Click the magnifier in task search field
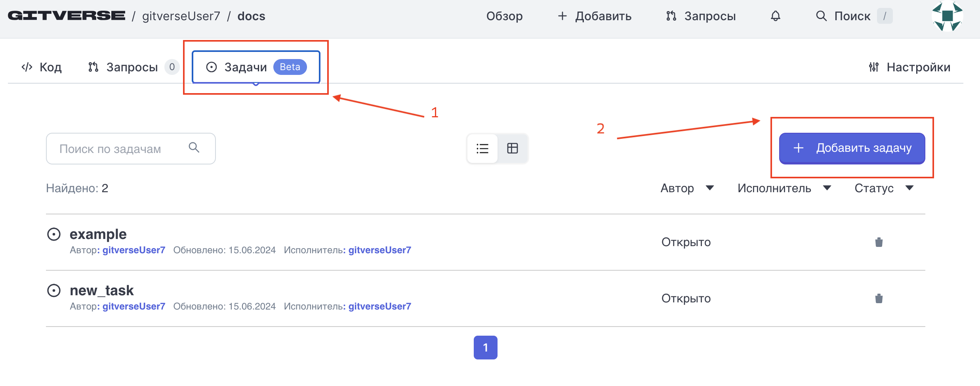 [x=194, y=147]
